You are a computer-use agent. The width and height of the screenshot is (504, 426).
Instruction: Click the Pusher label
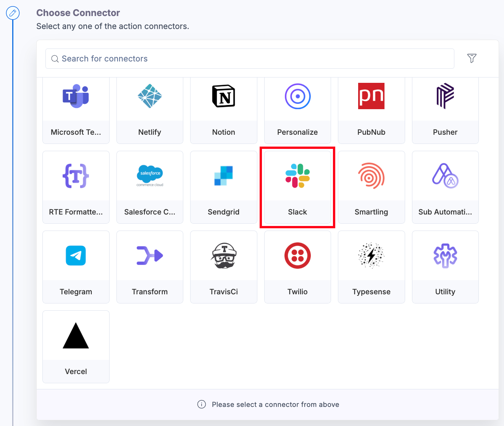[445, 132]
